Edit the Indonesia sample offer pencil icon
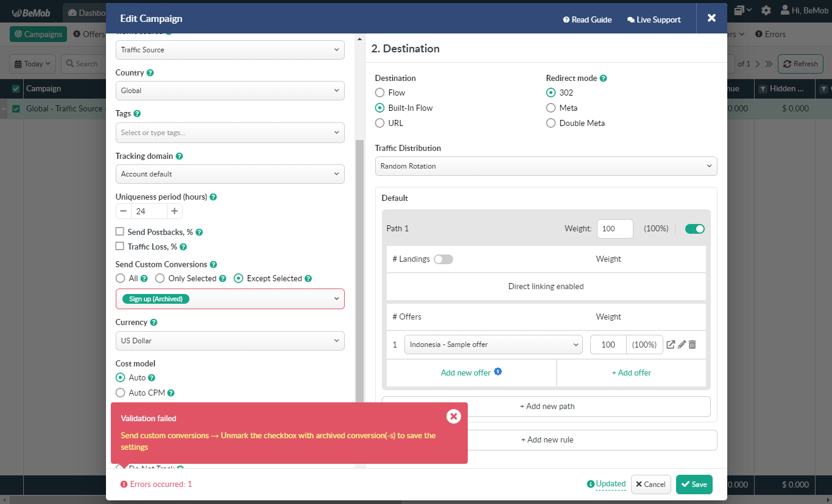This screenshot has width=832, height=504. click(x=682, y=345)
